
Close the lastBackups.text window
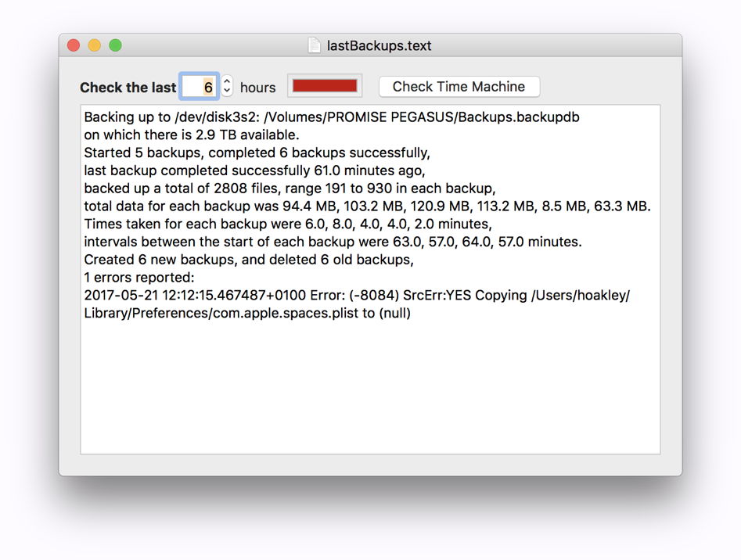click(x=74, y=45)
